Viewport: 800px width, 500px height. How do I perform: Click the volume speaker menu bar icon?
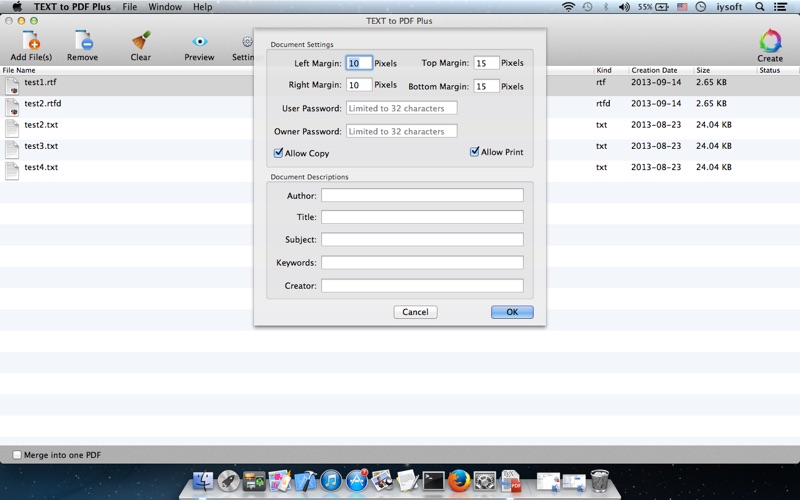click(624, 7)
